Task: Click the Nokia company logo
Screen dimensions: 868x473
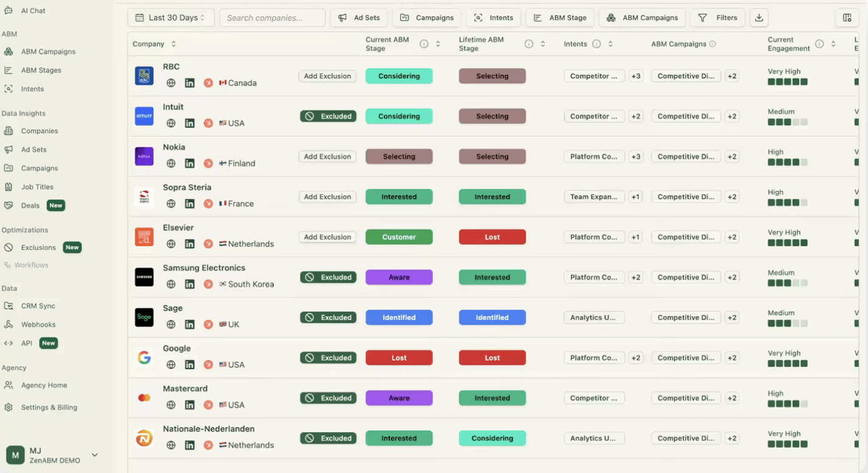Action: point(144,156)
